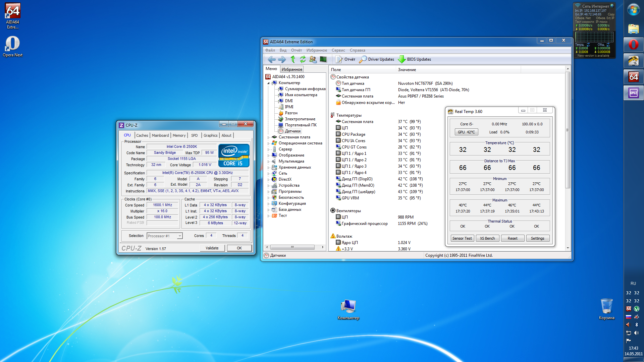The width and height of the screenshot is (644, 362).
Task: Switch to the Mainboard tab in CPU-Z
Action: pos(160,135)
